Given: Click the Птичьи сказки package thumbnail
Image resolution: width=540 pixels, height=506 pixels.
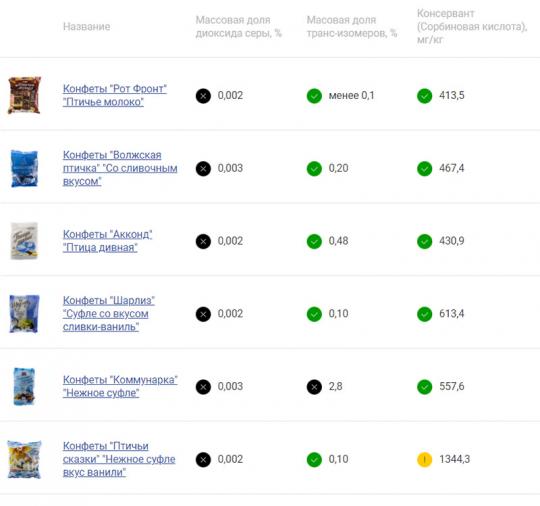Looking at the screenshot, I should click(24, 459).
